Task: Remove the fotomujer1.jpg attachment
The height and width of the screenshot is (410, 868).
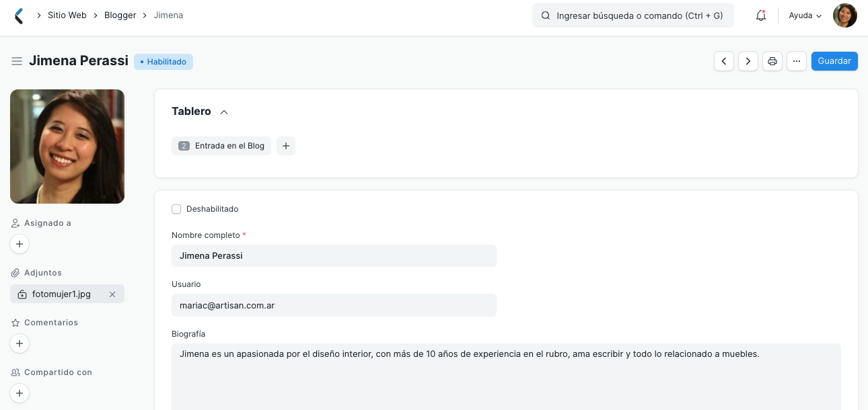Action: (112, 294)
